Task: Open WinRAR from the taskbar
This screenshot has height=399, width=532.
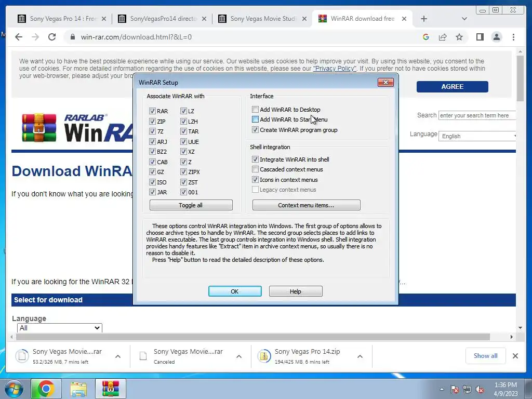Action: click(110, 389)
